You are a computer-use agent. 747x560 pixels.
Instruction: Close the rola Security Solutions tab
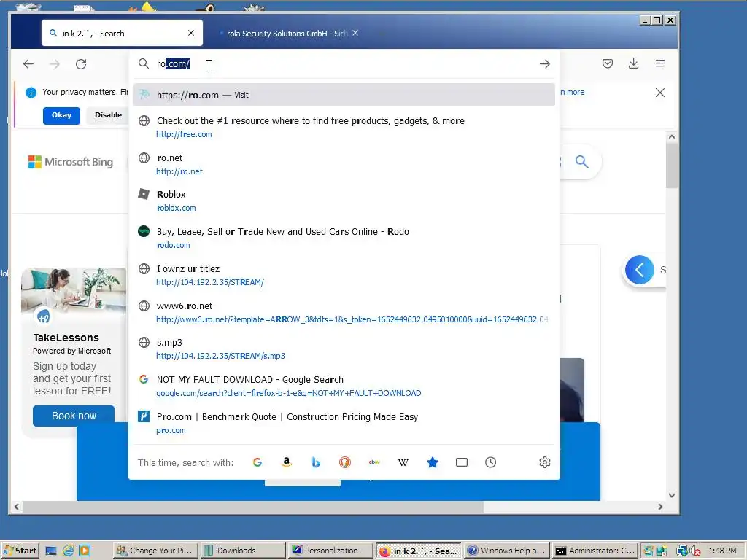point(355,33)
